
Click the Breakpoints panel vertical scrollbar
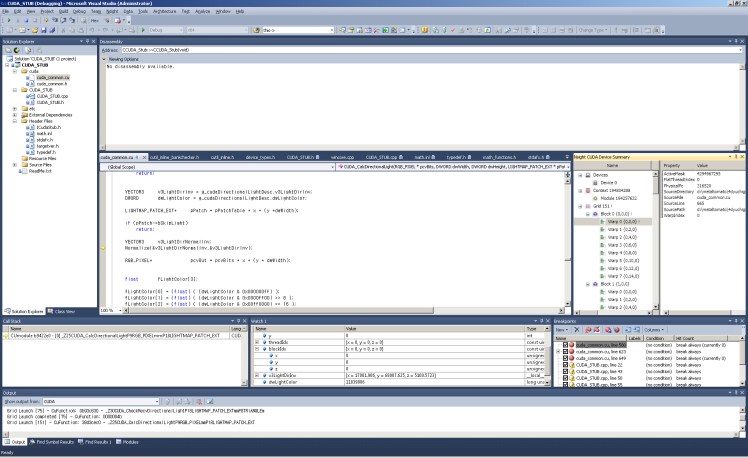pos(742,361)
